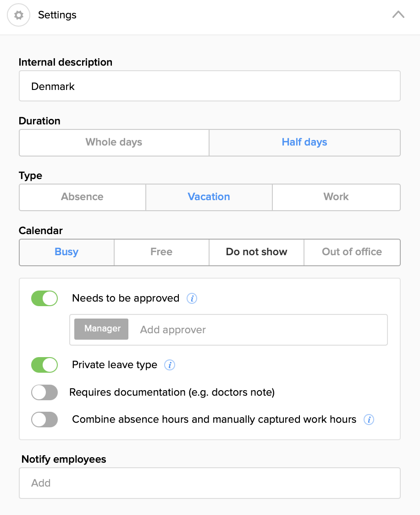Set type to Absence
The height and width of the screenshot is (515, 420).
(82, 197)
